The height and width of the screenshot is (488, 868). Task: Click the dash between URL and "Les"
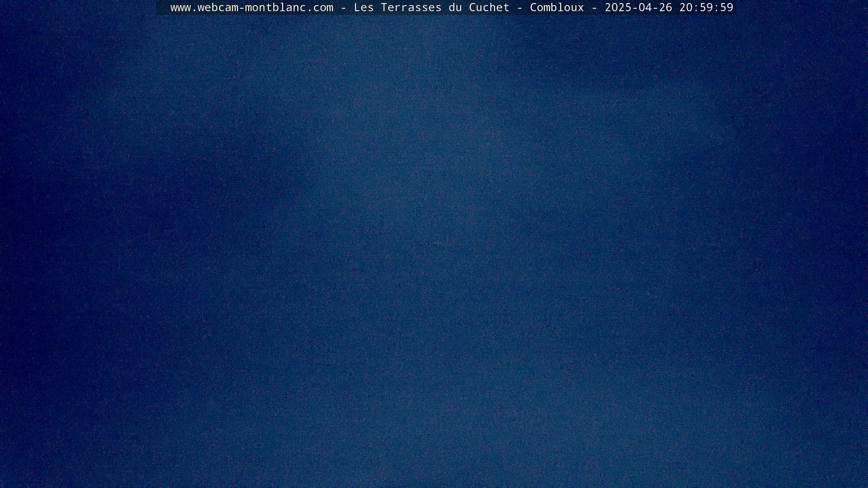point(343,7)
